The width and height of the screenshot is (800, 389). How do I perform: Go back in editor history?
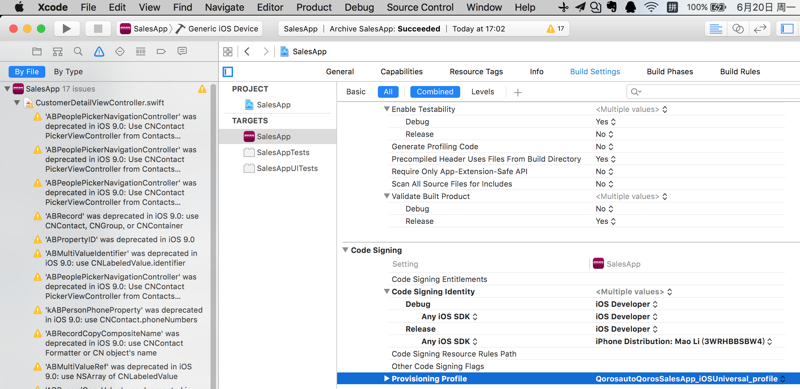point(247,52)
